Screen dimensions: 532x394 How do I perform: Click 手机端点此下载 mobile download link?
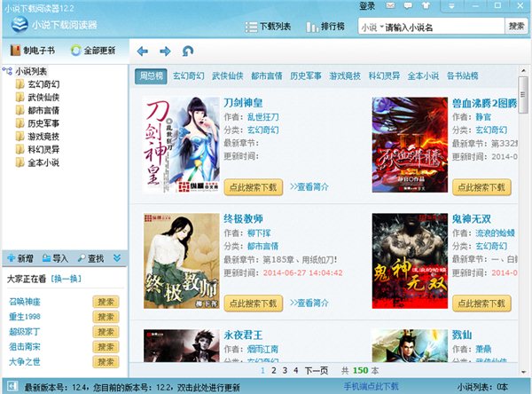[371, 387]
